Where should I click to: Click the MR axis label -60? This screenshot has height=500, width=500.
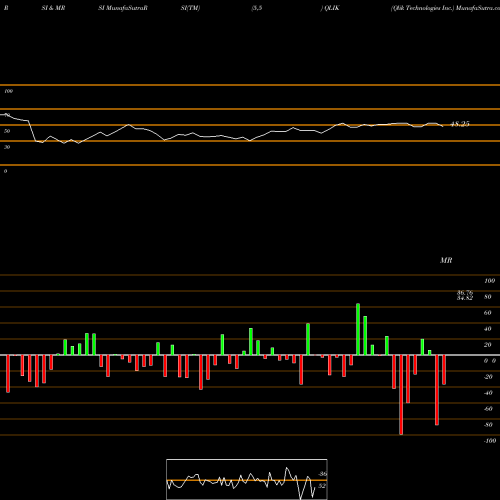(488, 409)
